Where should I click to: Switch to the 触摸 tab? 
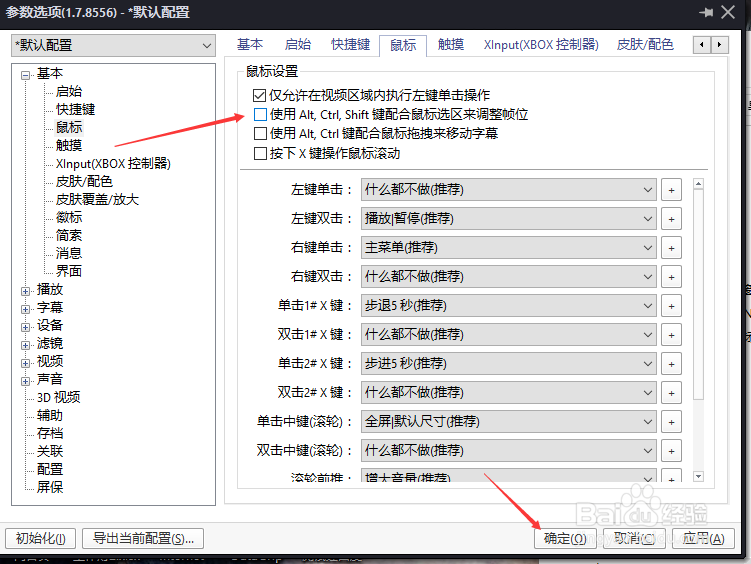tap(451, 45)
